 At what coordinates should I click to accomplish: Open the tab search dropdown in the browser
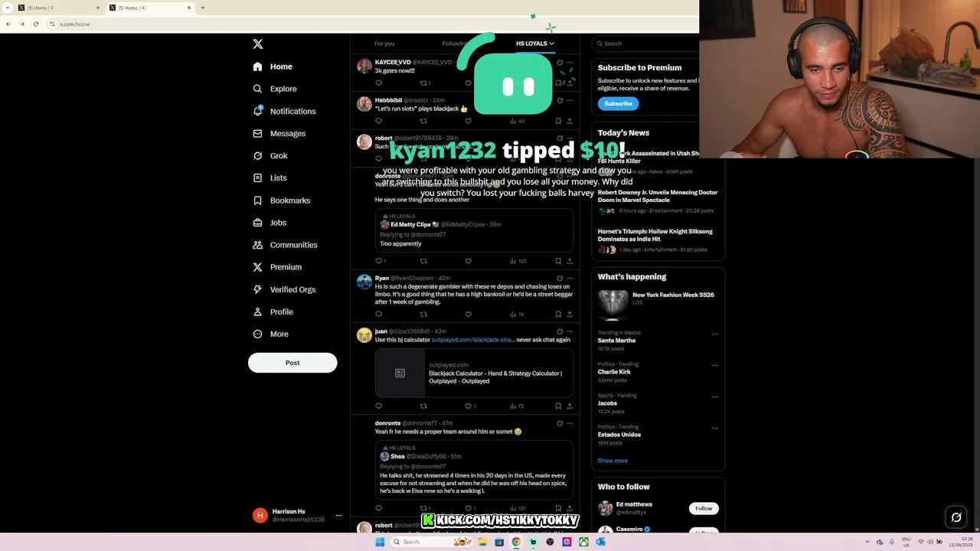(8, 8)
